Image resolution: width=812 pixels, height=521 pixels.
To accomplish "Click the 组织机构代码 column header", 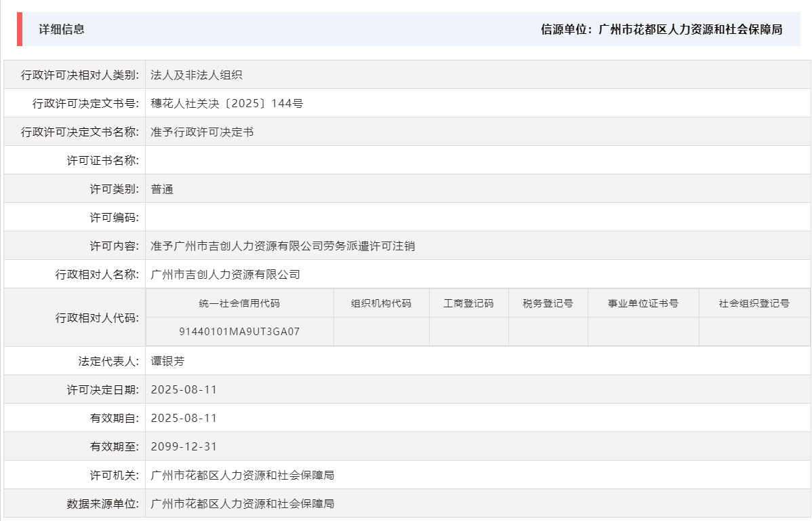I will point(381,303).
